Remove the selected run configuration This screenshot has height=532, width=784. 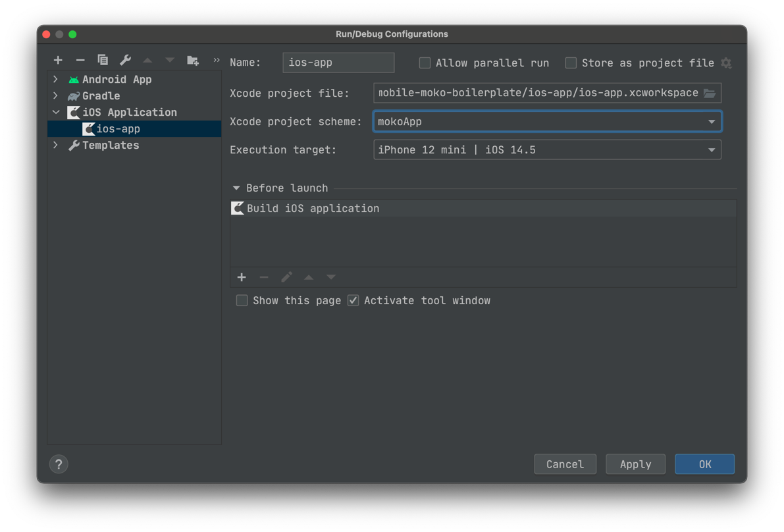coord(80,61)
